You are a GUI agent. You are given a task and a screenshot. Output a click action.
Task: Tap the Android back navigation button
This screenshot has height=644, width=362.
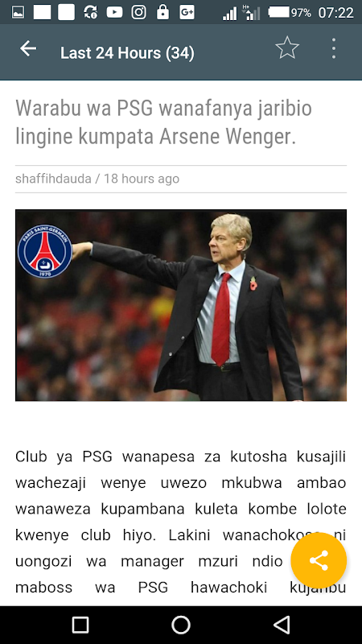point(282,625)
